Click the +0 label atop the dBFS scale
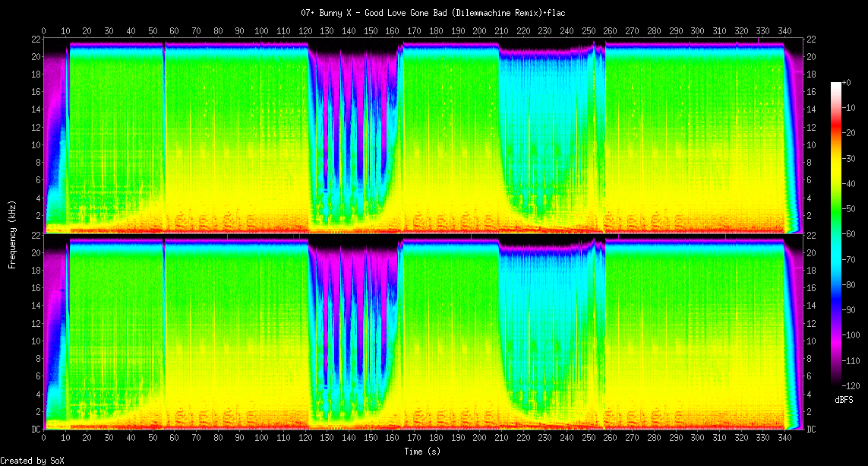 click(x=847, y=84)
